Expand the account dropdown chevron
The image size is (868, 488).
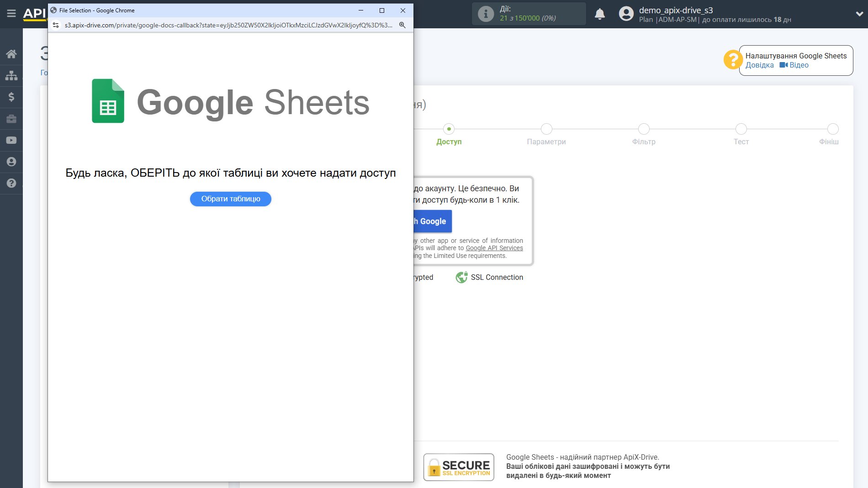point(859,14)
